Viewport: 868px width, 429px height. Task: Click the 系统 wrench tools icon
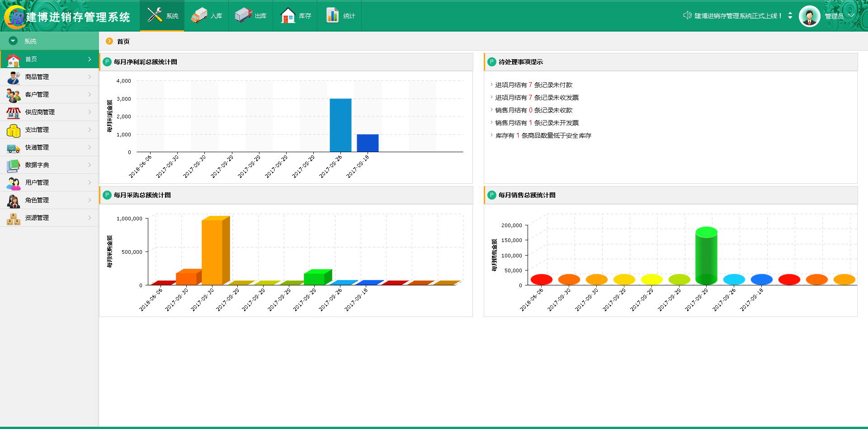coord(155,15)
